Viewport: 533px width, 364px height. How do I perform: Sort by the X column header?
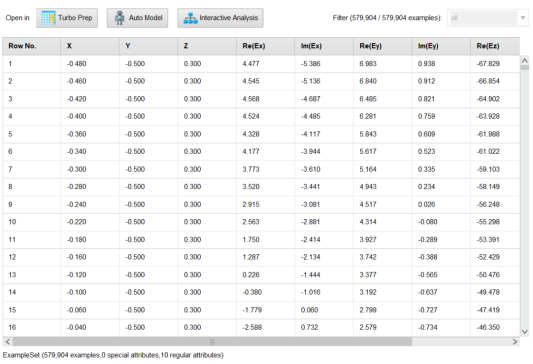90,46
